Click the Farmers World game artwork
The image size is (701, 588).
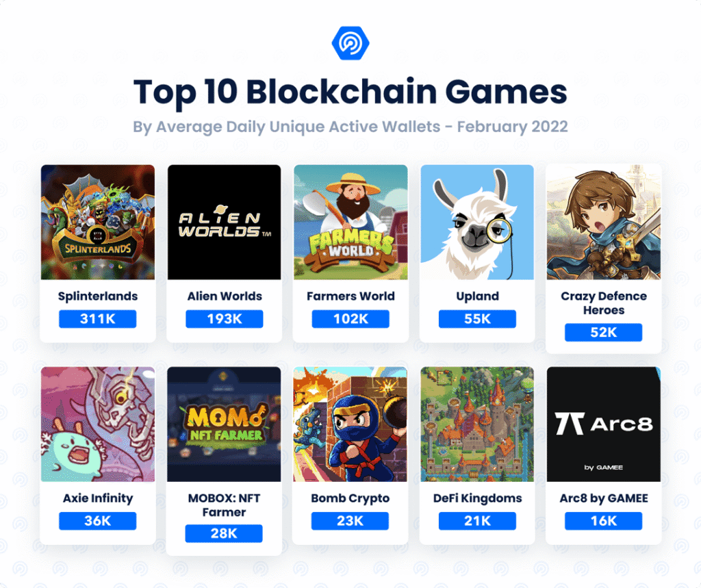tap(350, 222)
